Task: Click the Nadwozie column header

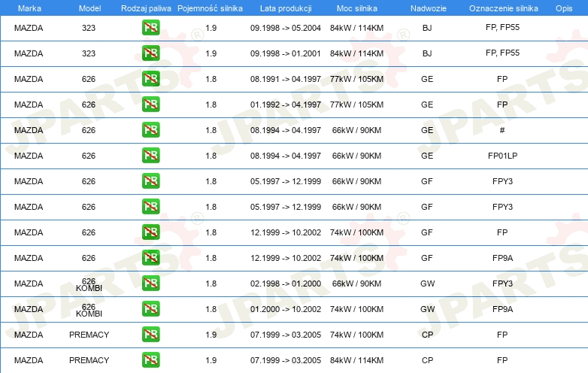Action: [x=429, y=8]
